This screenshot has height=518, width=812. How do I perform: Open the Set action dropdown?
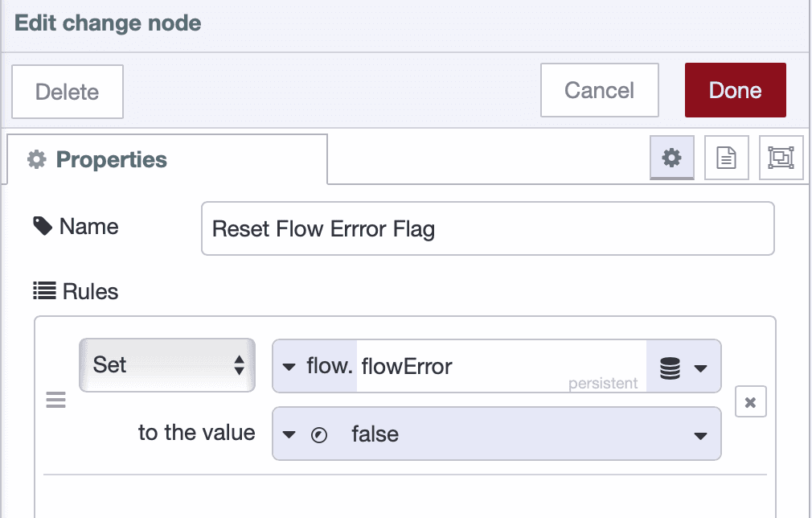[x=166, y=366]
